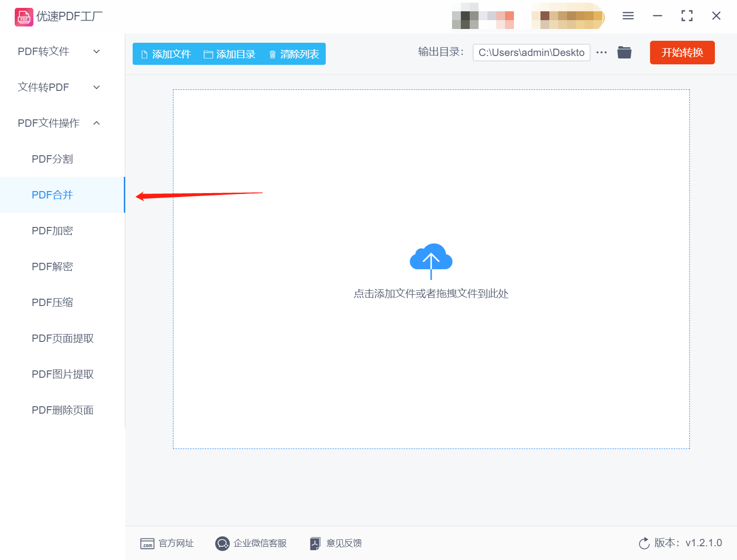Click the 点击添加文件或者拖拽文件到此处 text
This screenshot has width=737, height=560.
point(431,294)
